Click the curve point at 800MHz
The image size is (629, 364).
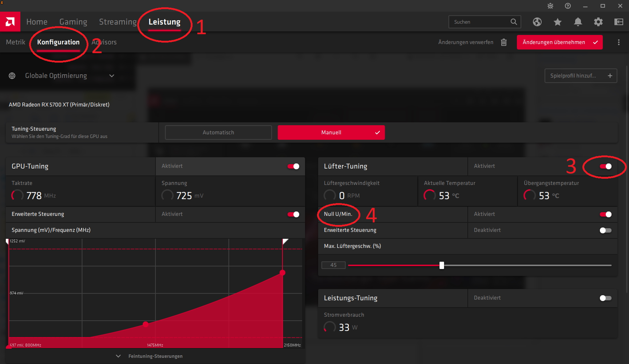(9, 347)
